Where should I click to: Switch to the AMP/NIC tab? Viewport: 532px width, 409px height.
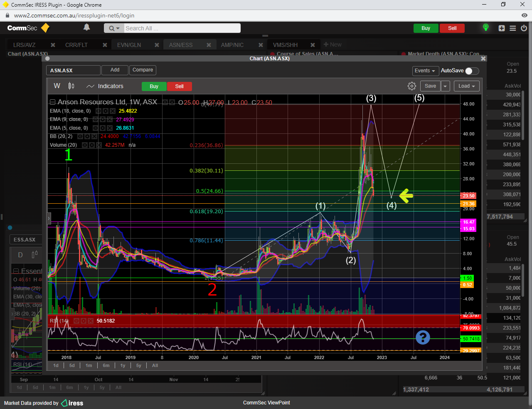point(232,45)
